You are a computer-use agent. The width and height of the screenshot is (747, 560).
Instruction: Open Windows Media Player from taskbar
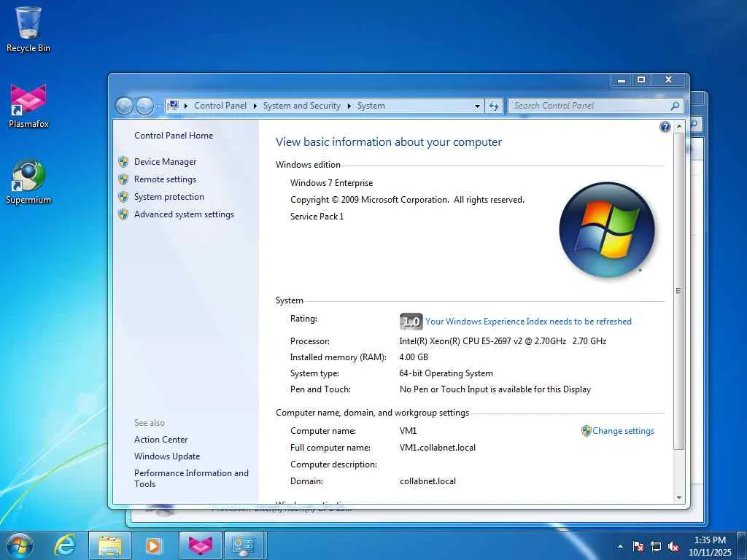pyautogui.click(x=153, y=545)
